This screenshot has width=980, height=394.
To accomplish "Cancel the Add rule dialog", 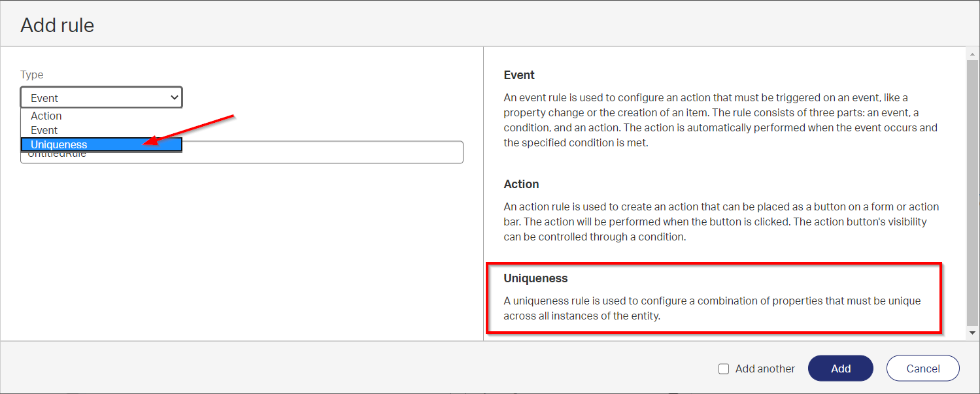I will tap(922, 369).
